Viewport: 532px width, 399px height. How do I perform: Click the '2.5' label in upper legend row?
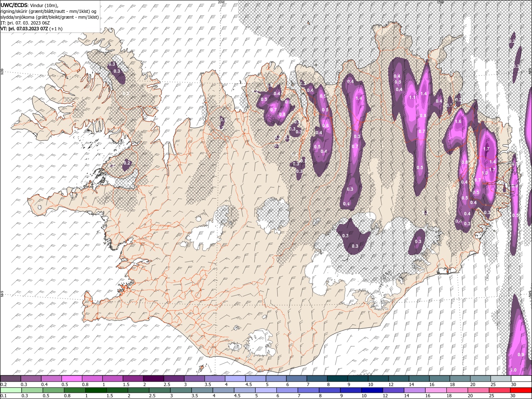(x=167, y=384)
